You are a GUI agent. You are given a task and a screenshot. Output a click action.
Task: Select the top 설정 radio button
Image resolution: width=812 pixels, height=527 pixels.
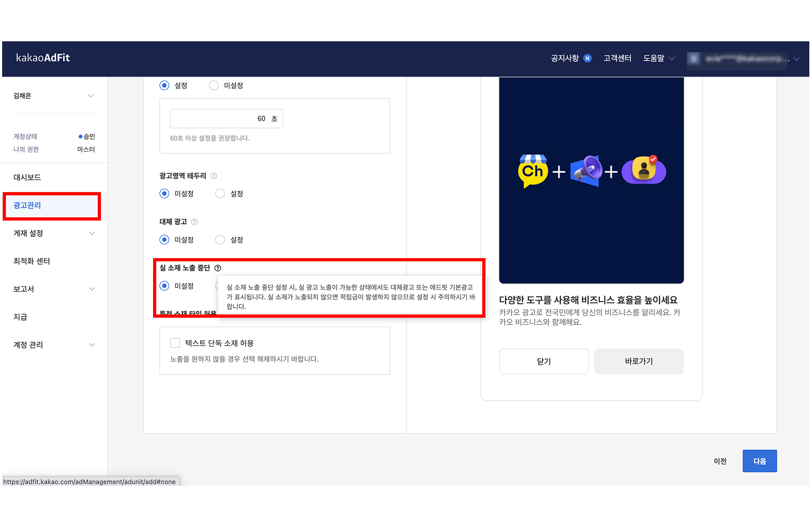coord(164,86)
